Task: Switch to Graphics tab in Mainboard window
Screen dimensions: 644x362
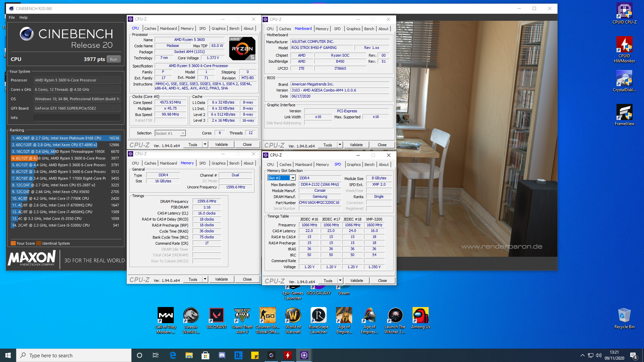Action: coord(354,29)
